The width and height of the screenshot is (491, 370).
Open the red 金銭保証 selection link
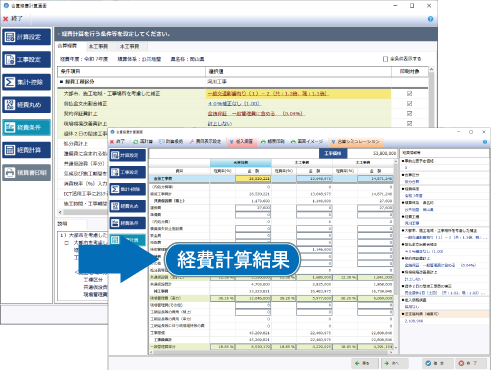(x=256, y=114)
